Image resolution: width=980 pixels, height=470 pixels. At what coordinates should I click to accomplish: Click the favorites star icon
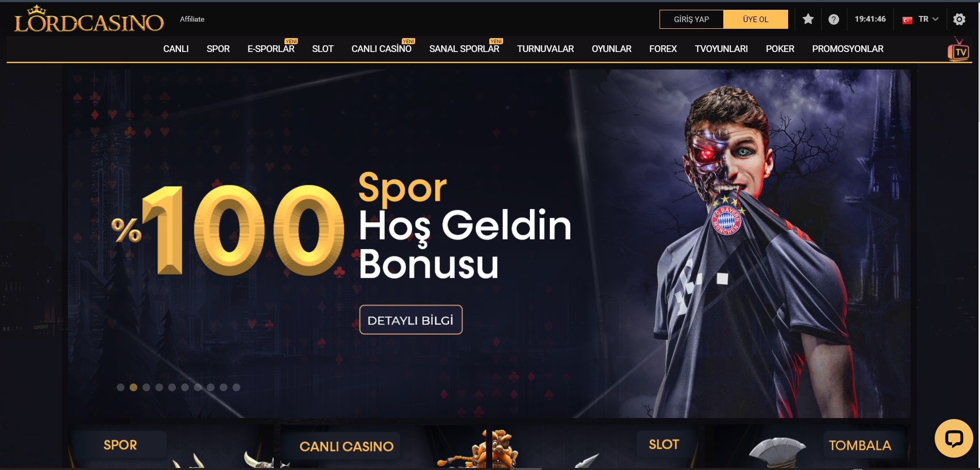coord(808,19)
